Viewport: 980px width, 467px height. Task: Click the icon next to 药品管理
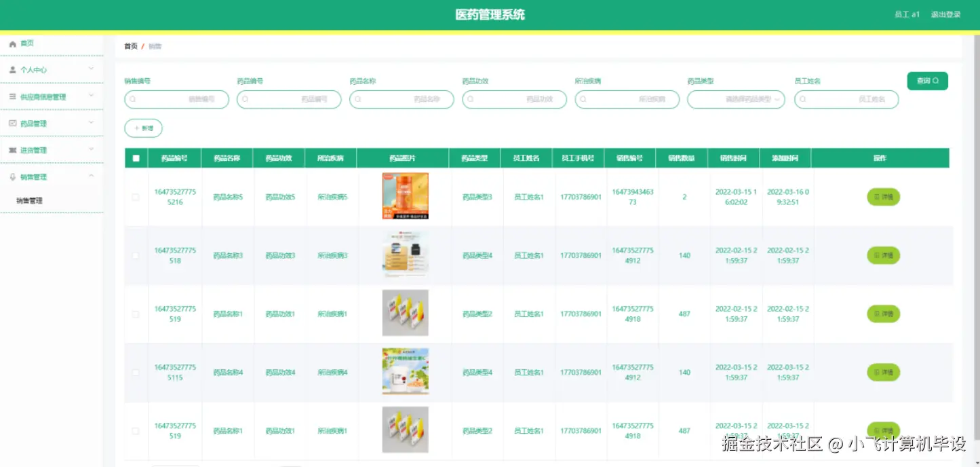12,124
